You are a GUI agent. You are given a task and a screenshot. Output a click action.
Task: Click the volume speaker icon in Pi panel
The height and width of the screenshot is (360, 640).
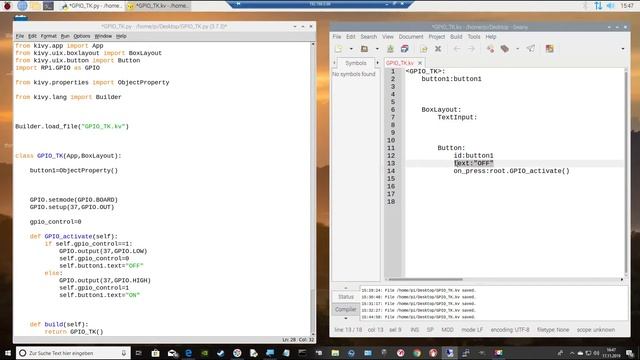[611, 6]
